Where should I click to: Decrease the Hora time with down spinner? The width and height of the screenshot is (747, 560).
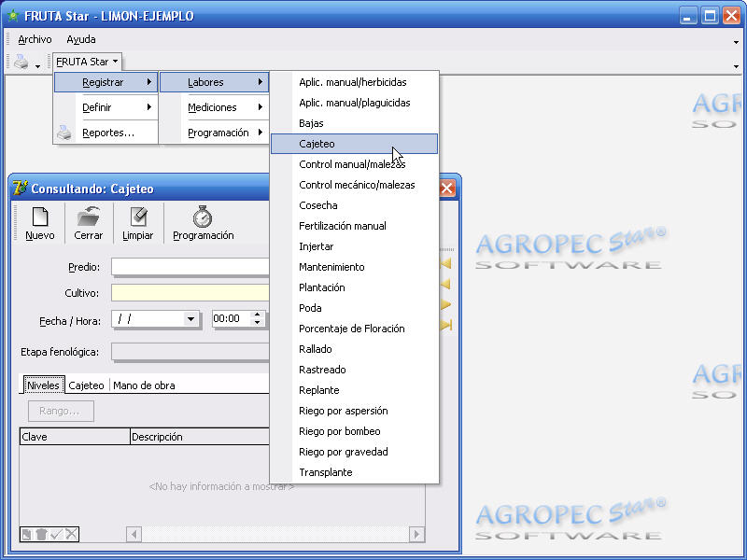tap(258, 323)
